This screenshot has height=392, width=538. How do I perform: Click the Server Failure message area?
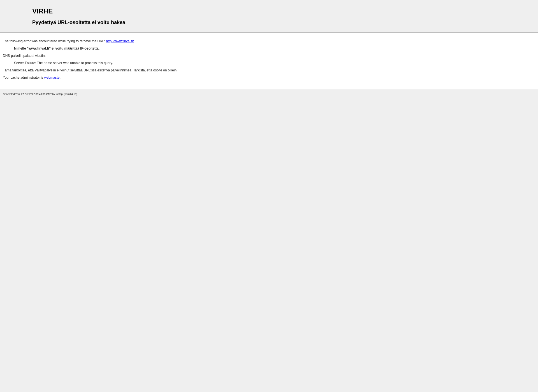(x=63, y=63)
